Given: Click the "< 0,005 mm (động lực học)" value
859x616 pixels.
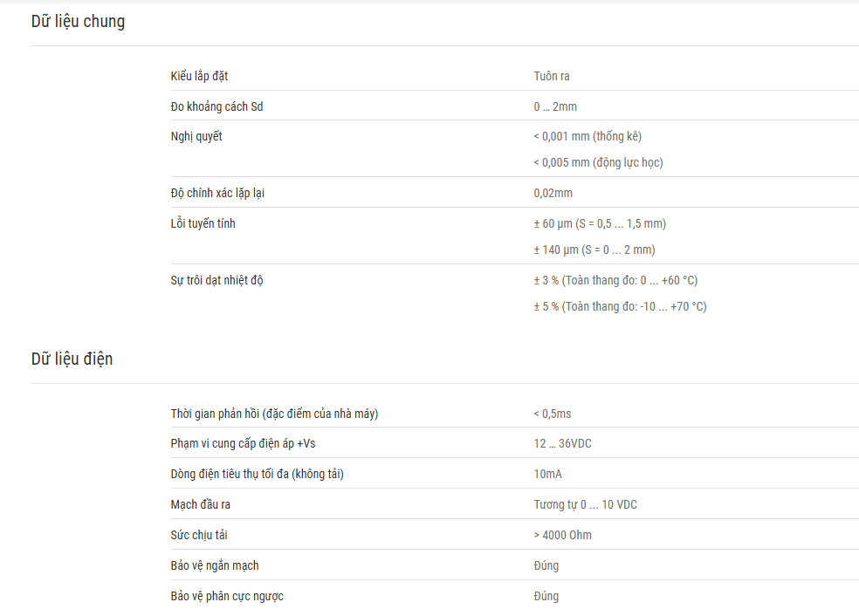Looking at the screenshot, I should pyautogui.click(x=598, y=162).
